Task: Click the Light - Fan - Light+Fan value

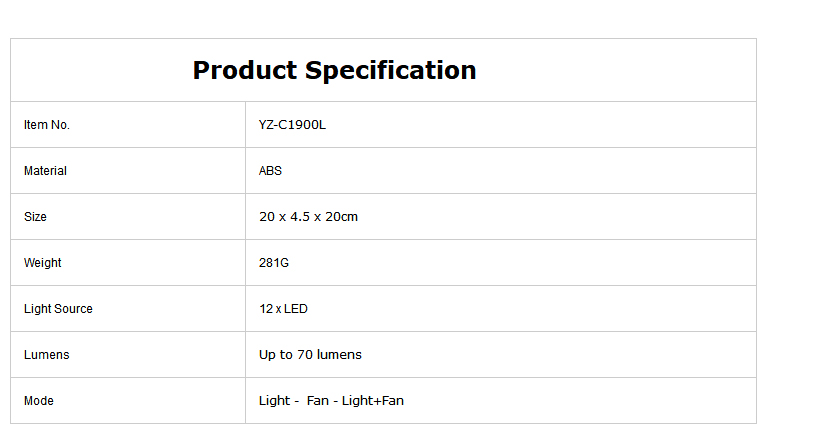Action: click(x=331, y=401)
